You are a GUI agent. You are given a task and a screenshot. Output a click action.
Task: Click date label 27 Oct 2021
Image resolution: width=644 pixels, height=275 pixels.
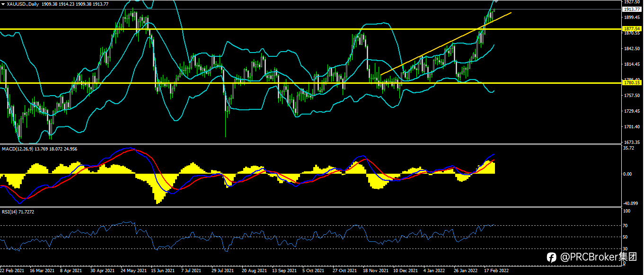click(345, 271)
